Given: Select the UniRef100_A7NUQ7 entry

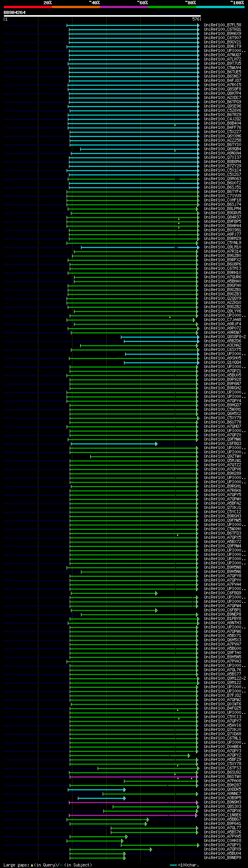Looking at the screenshot, I should coord(222,55).
